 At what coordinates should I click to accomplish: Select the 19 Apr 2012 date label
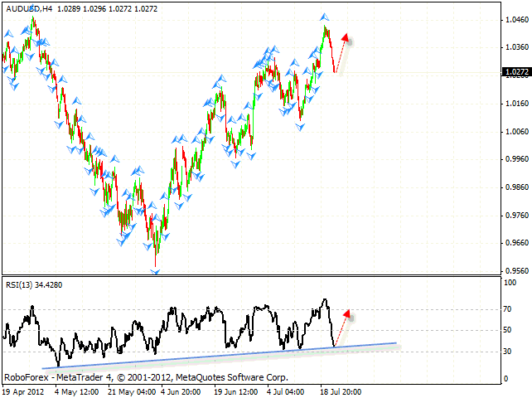[24, 391]
